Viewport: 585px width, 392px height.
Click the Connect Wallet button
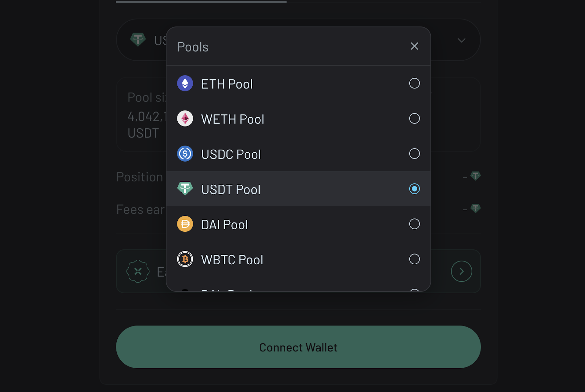point(298,347)
